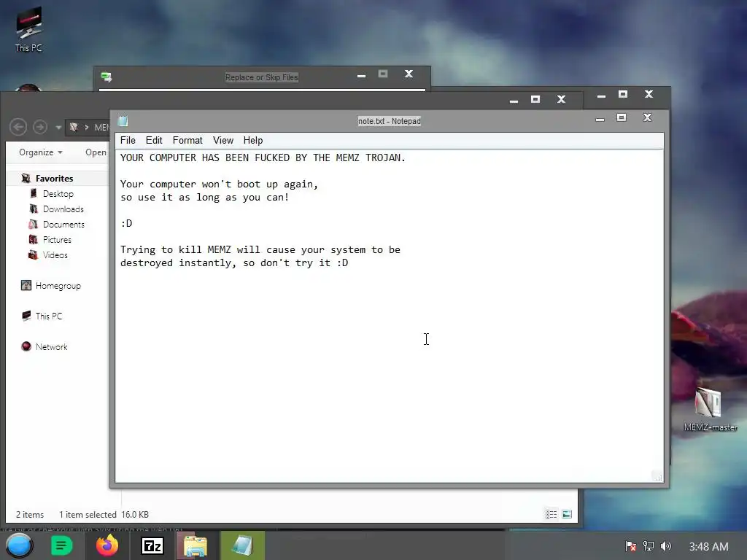Maximize the Notepad window
The width and height of the screenshot is (747, 560).
point(622,117)
